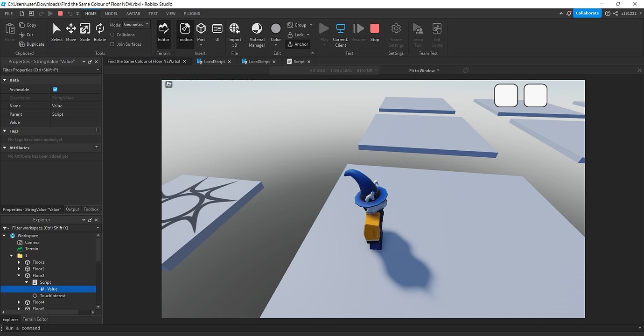Open the Fit to Window dropdown
This screenshot has height=336, width=644.
click(424, 70)
